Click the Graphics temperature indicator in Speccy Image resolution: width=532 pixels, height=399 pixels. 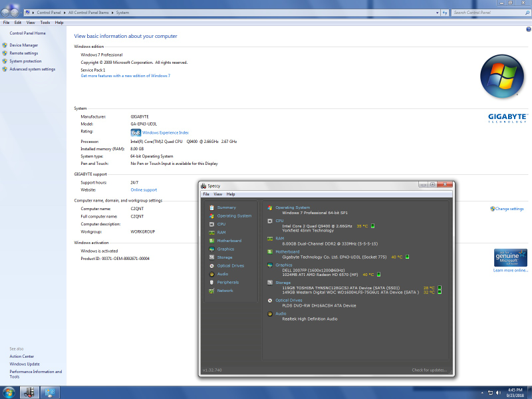pyautogui.click(x=378, y=275)
